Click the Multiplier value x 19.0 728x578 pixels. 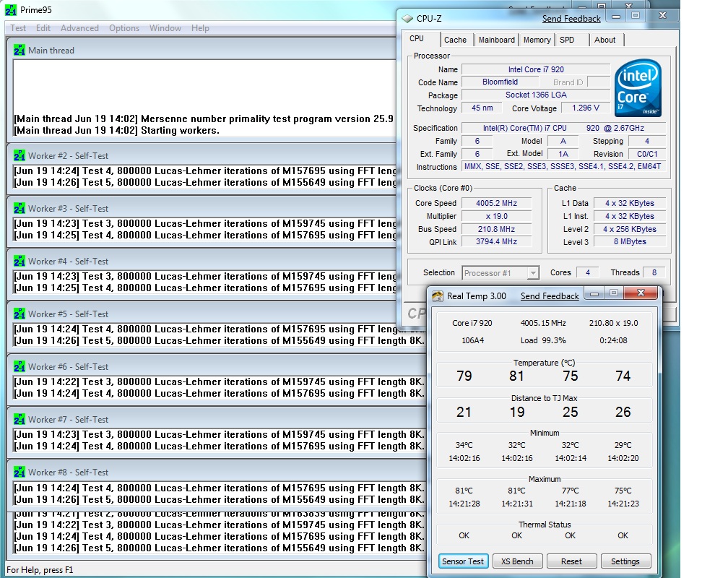[x=496, y=216]
